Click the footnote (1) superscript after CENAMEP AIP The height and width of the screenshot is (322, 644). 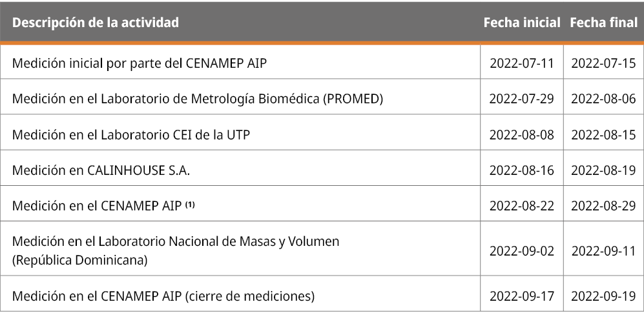pos(190,205)
